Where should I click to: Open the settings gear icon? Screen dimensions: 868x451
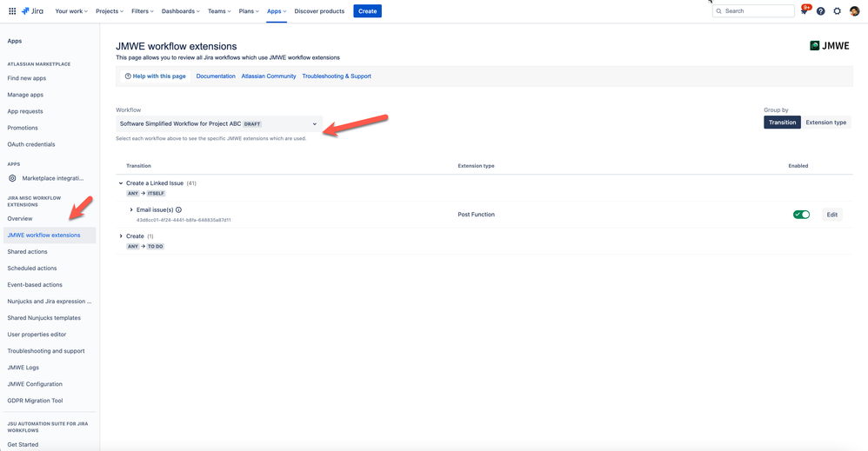point(837,11)
